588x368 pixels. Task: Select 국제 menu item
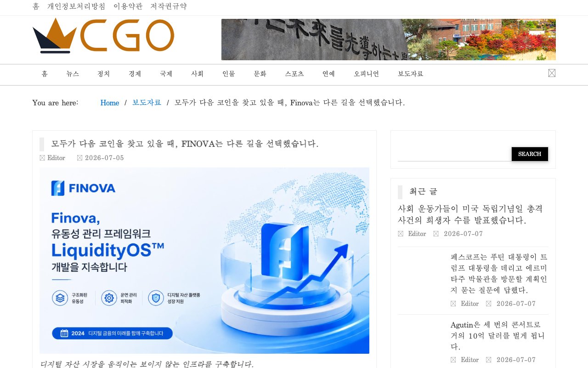[x=166, y=74]
